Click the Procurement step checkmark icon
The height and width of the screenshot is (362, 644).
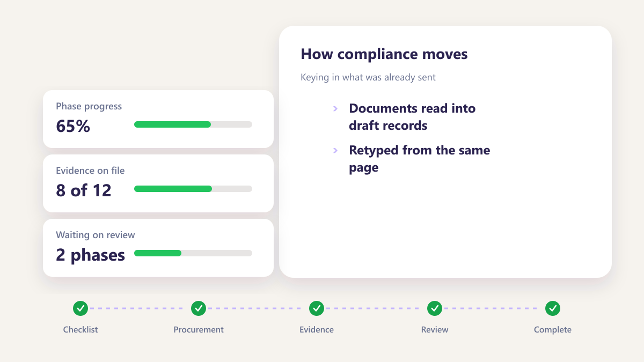coord(199,308)
